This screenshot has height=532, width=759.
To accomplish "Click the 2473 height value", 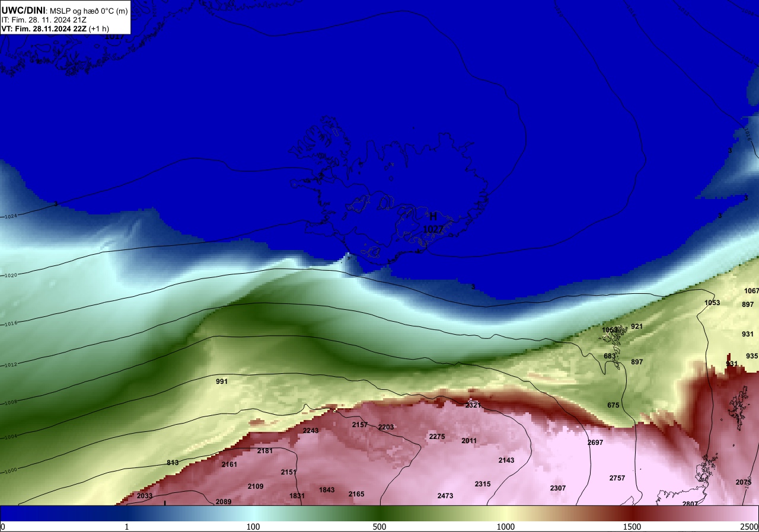I will pos(445,496).
